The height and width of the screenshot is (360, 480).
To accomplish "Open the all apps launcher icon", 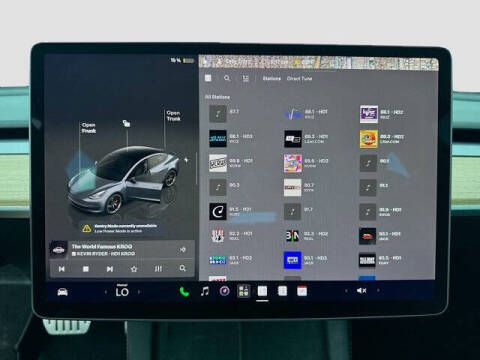I will [x=244, y=291].
